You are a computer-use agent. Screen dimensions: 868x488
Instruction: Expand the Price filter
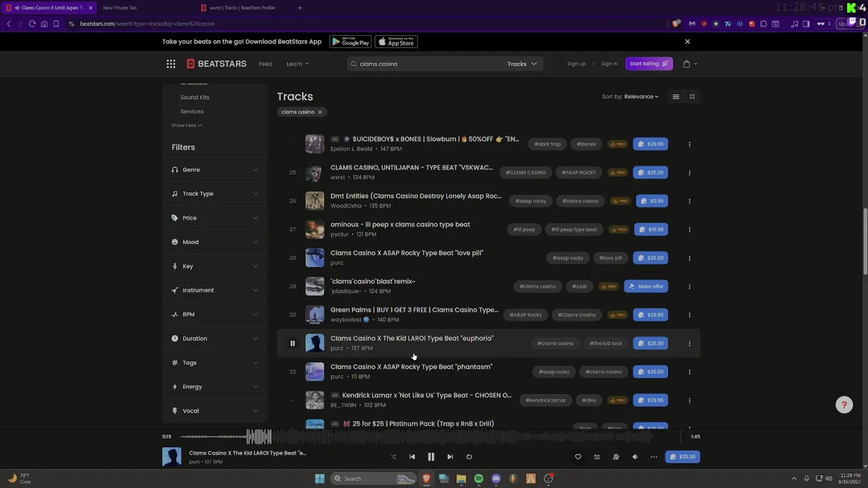(214, 218)
